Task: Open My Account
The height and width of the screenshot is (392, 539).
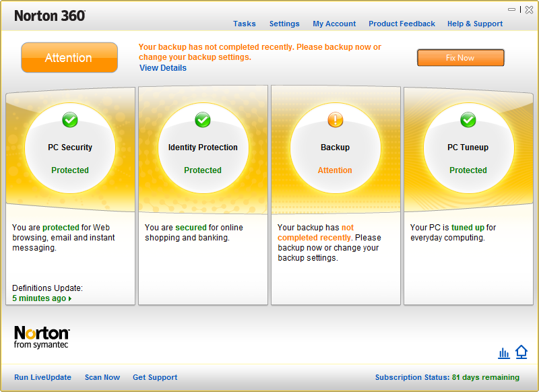Action: coord(334,24)
